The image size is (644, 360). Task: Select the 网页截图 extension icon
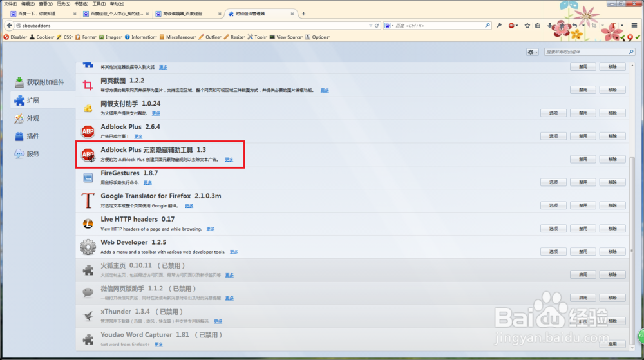coord(88,85)
